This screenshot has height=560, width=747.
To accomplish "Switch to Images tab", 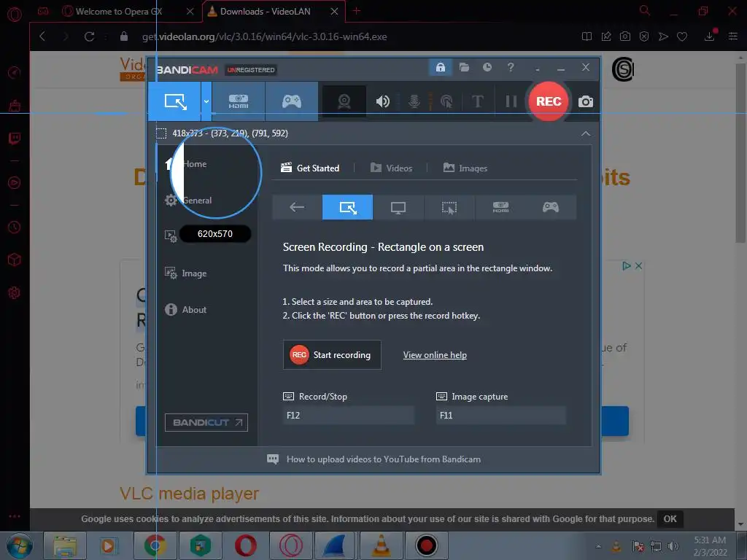I will [465, 168].
